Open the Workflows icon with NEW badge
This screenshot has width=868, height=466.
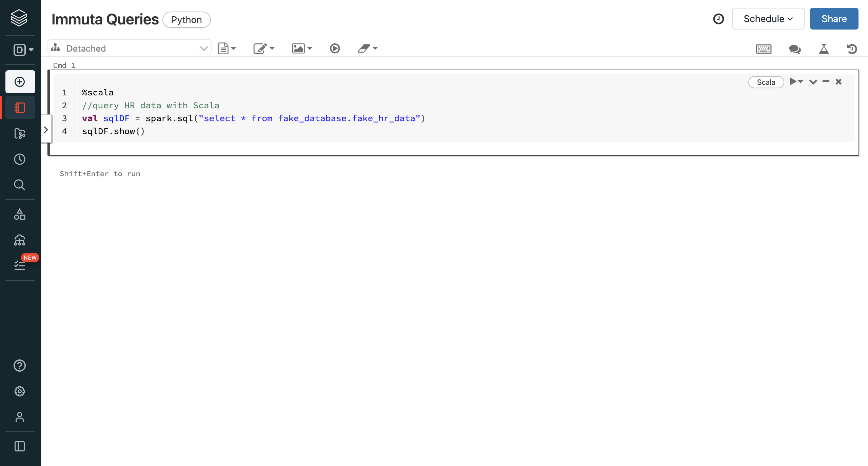pyautogui.click(x=20, y=265)
